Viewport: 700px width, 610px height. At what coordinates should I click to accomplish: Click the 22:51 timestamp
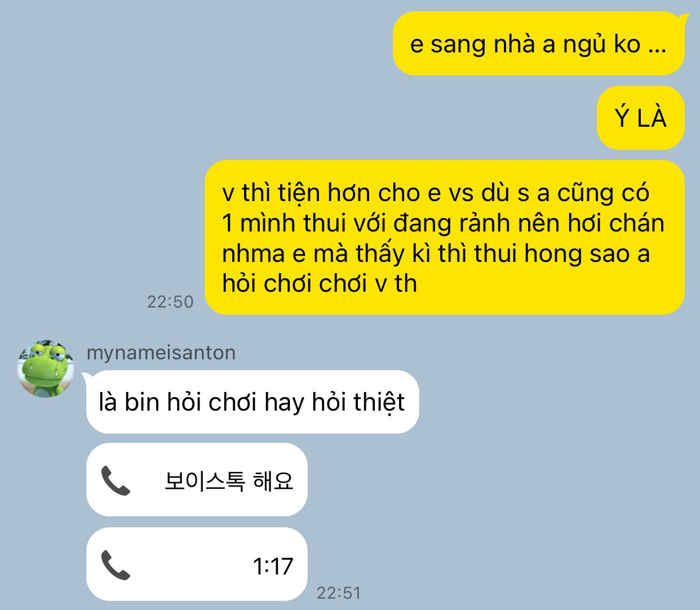click(339, 593)
